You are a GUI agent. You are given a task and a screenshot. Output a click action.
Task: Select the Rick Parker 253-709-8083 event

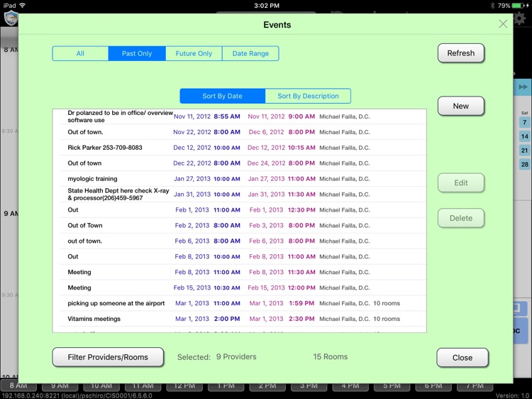(240, 148)
